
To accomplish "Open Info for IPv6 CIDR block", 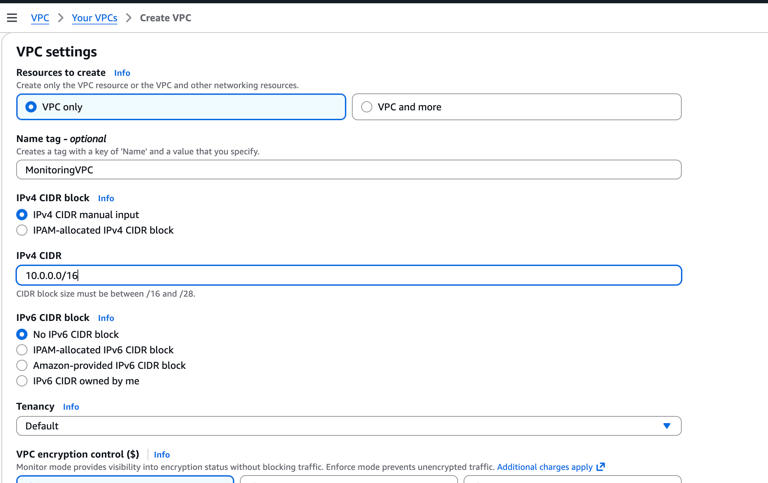I will (x=106, y=318).
